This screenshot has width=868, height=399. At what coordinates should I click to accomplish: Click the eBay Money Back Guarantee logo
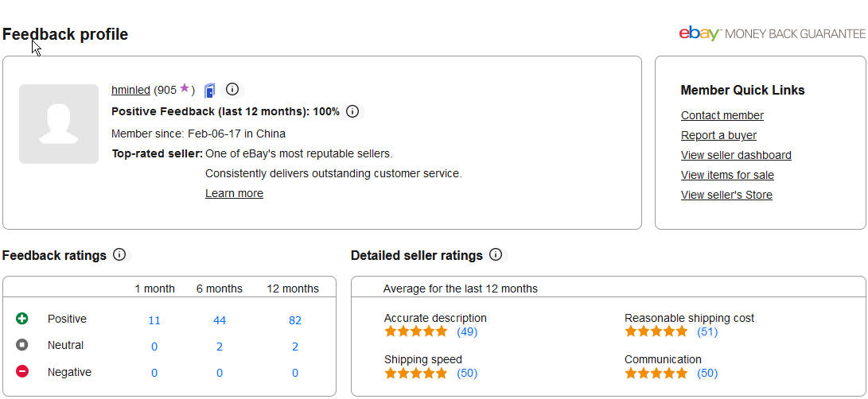click(x=773, y=33)
